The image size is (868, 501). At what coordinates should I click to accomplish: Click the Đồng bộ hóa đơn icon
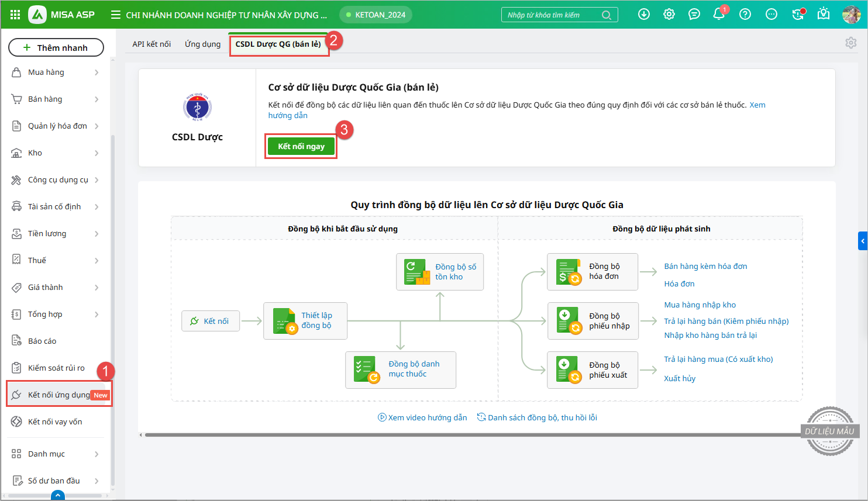569,272
